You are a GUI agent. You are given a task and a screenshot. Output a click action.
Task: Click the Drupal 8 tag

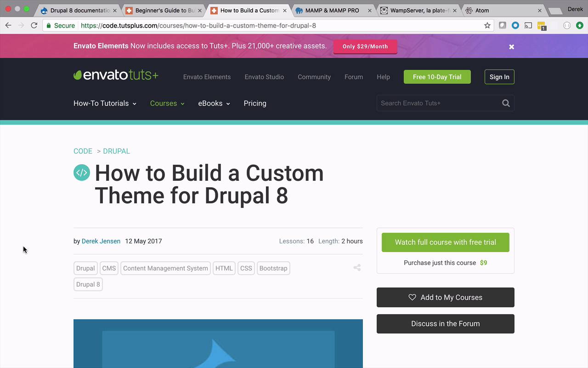[88, 284]
